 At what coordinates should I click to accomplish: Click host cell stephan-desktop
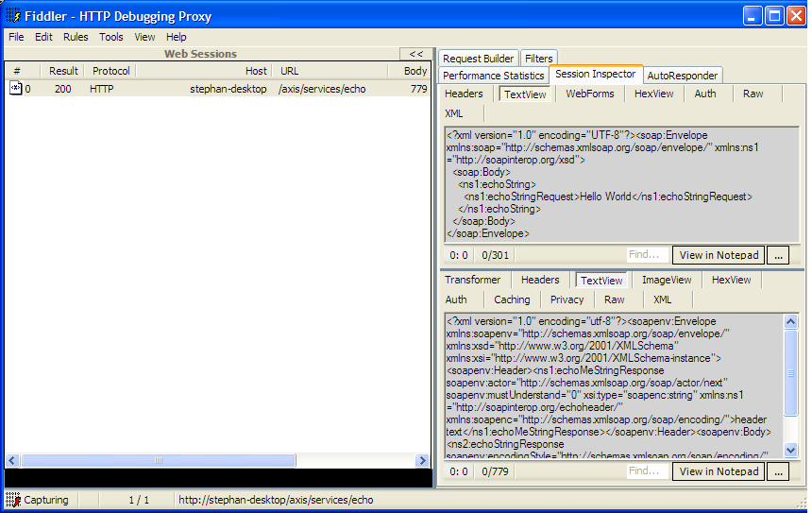tap(228, 89)
